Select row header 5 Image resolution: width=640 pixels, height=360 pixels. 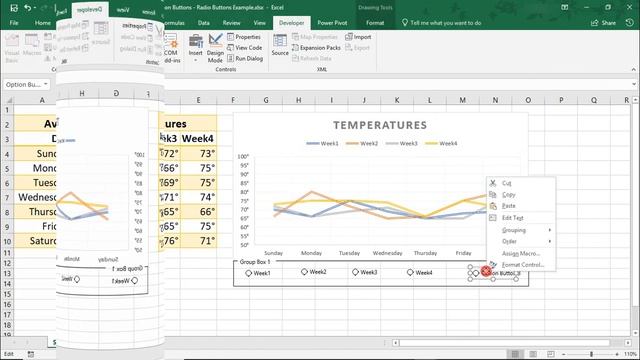(7, 168)
